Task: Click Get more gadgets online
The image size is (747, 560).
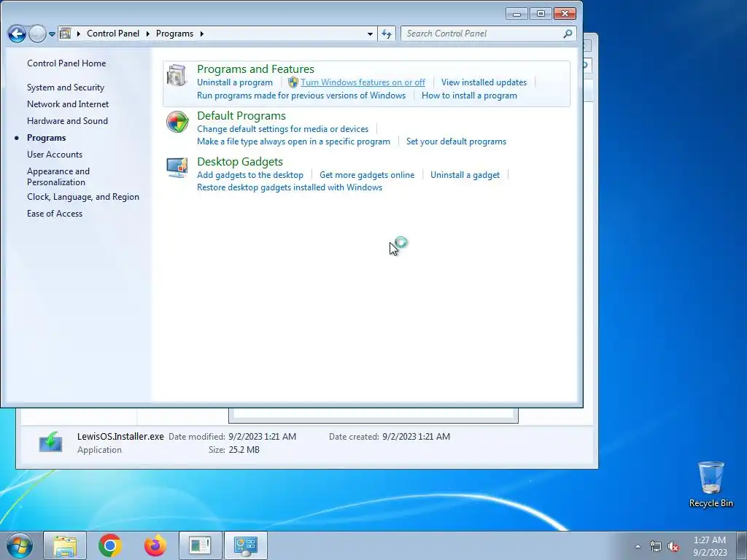Action: click(367, 175)
